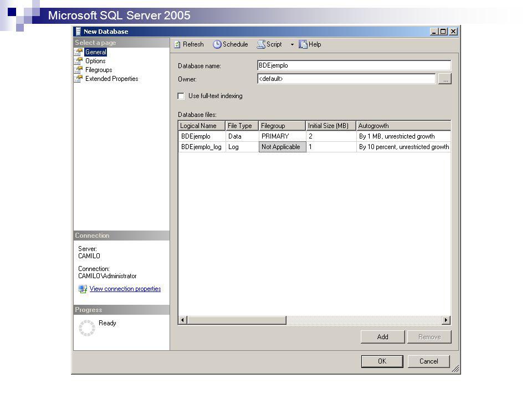
Task: Click the Script scroll icon
Action: click(261, 44)
